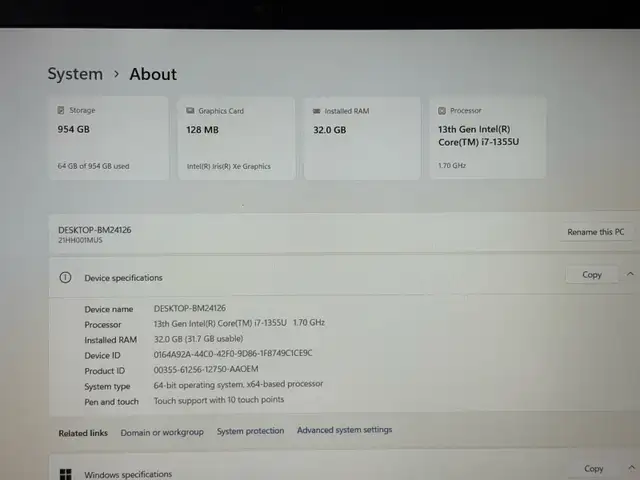
Task: Click the About breadcrumb title
Action: tap(153, 74)
